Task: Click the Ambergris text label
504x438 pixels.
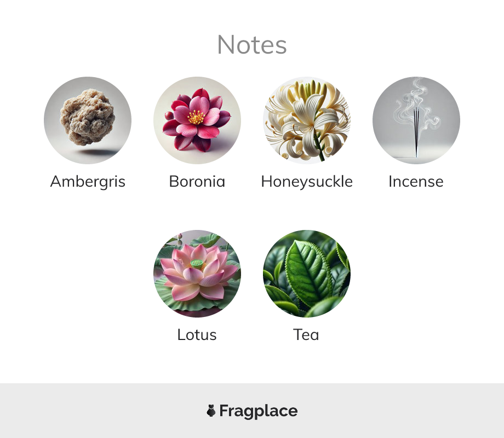Action: (88, 182)
